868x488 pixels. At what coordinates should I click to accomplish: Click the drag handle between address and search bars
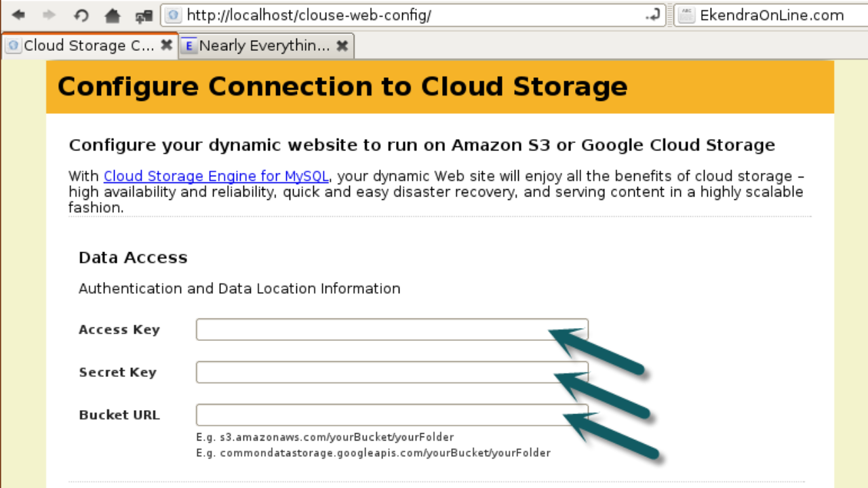tap(670, 15)
